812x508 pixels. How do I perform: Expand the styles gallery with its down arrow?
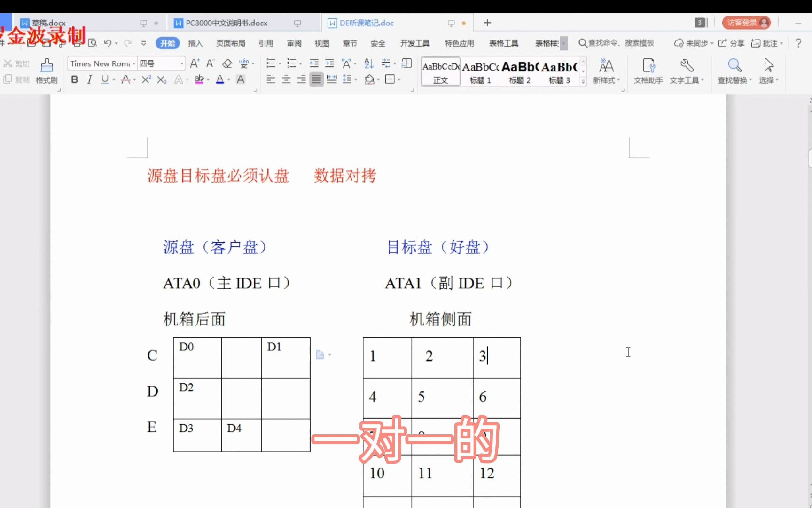tap(583, 81)
